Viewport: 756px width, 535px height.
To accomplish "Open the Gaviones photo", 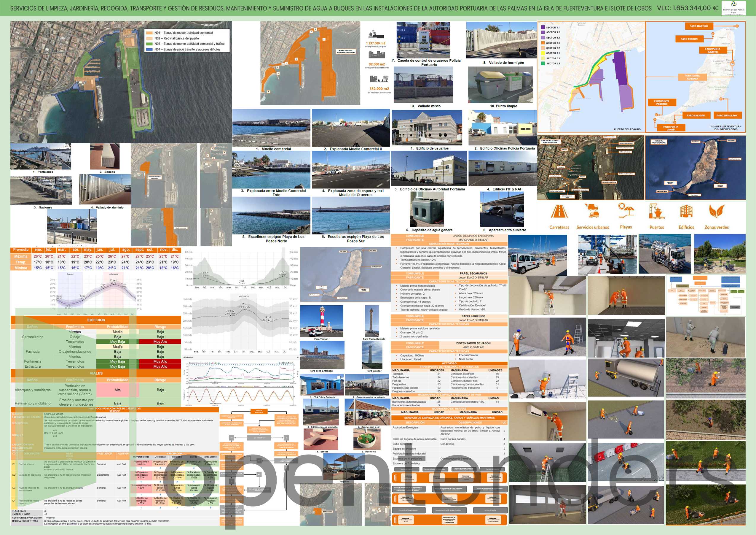I will pyautogui.click(x=41, y=190).
